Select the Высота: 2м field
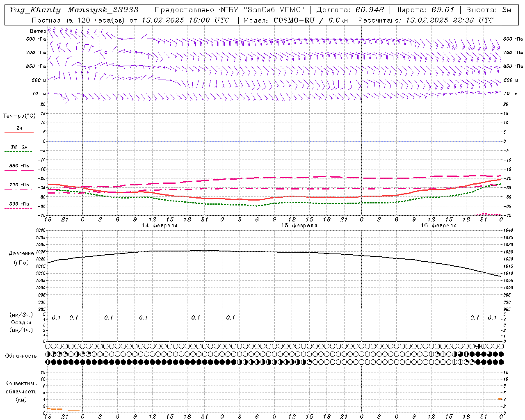Image resolution: width=525 pixels, height=420 pixels. click(x=488, y=10)
